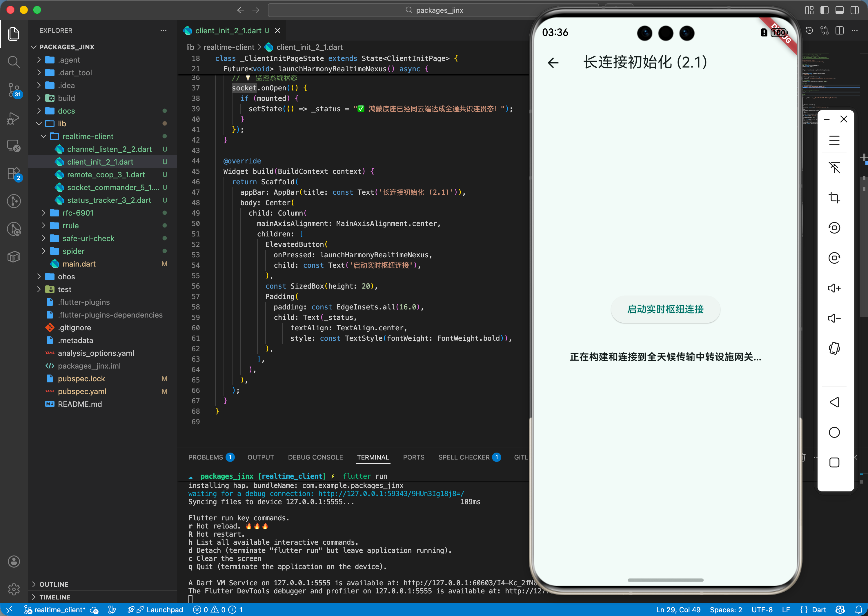This screenshot has height=616, width=868.
Task: Open the Extensions view
Action: [14, 174]
